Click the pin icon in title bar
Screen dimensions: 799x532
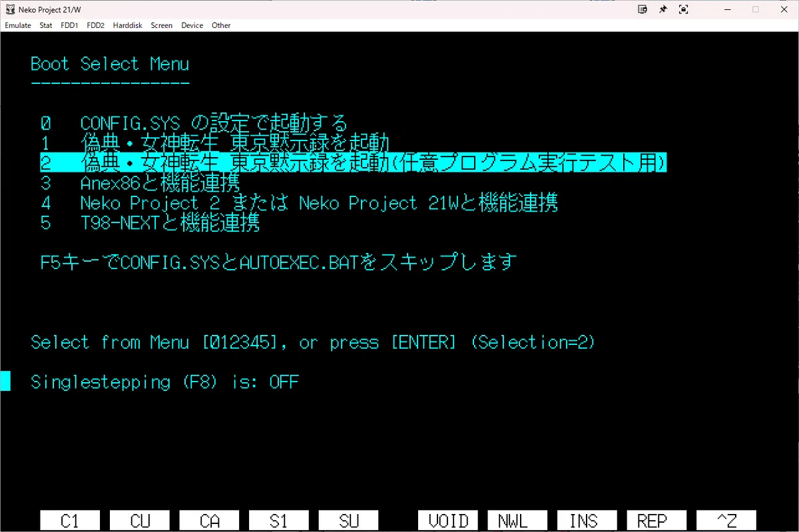(663, 9)
